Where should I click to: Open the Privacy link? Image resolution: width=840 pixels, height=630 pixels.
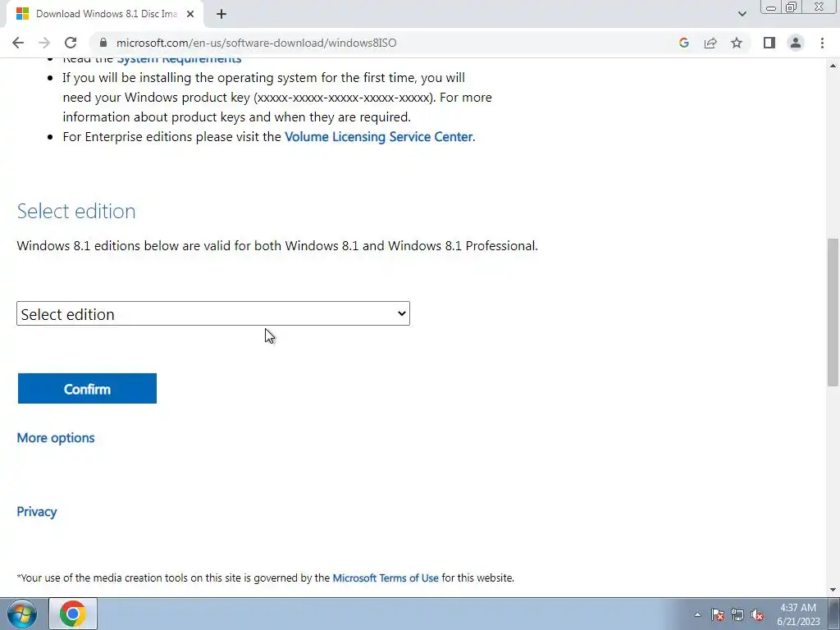point(36,512)
